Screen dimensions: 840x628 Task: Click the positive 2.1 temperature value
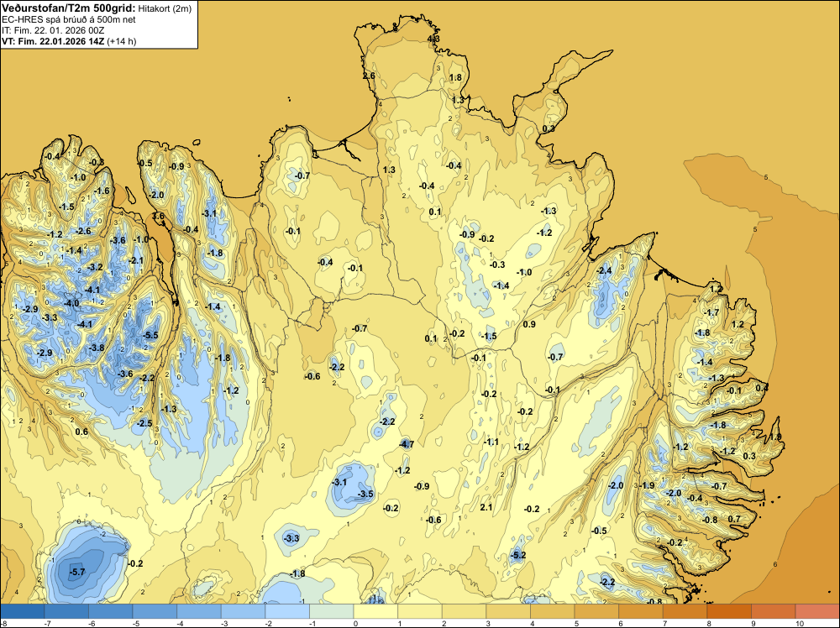click(x=486, y=507)
